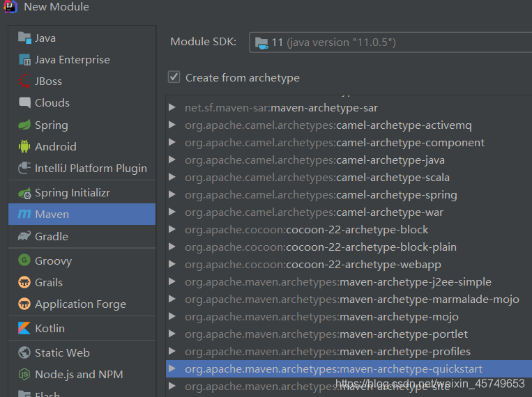The width and height of the screenshot is (532, 397).
Task: Open the Module SDK dropdown
Action: 390,42
